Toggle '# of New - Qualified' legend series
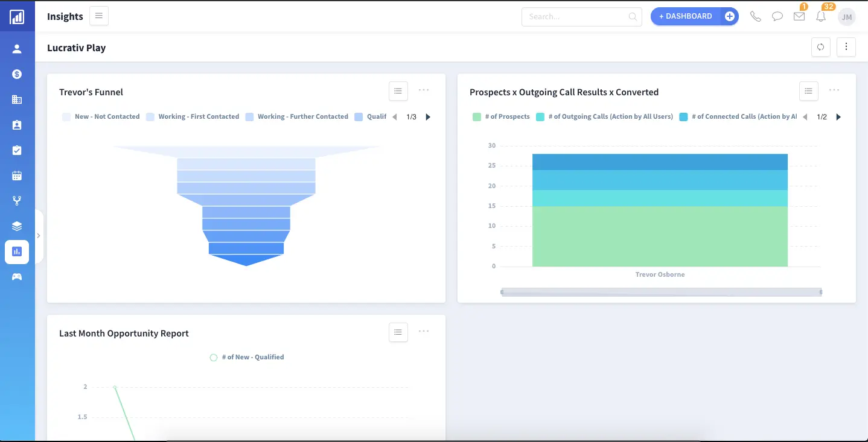Viewport: 868px width, 442px height. [247, 358]
